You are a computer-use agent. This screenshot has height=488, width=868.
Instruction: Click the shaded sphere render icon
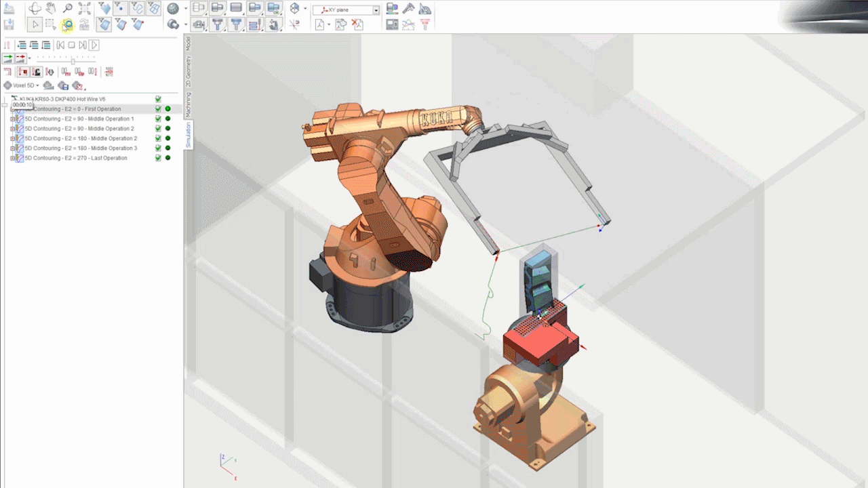pos(173,8)
